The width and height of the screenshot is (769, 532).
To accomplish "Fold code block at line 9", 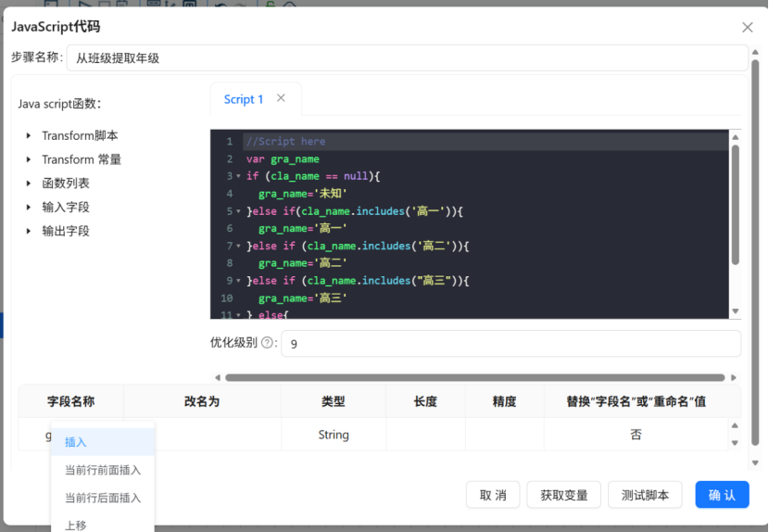I will pos(238,281).
